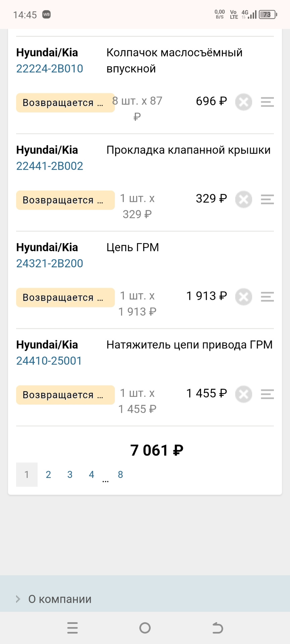The image size is (290, 644).
Task: Tap the "Возвращается" badge on the Натяжитель row
Action: (x=65, y=394)
